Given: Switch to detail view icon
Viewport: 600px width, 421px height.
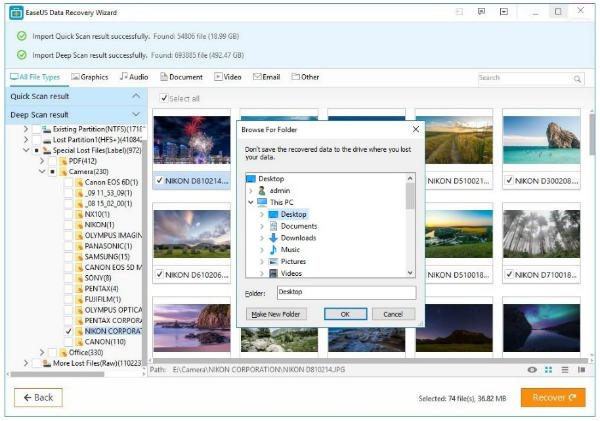Looking at the screenshot, I should [582, 370].
